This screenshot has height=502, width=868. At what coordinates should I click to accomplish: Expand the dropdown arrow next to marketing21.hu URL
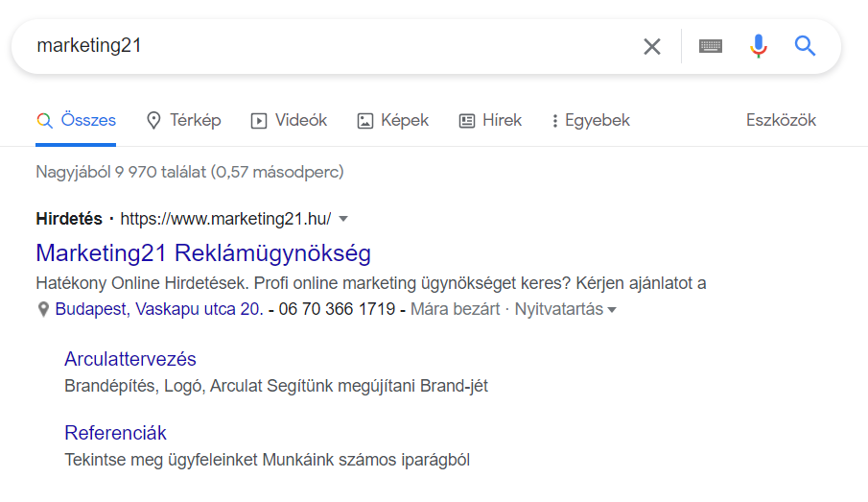coord(343,219)
